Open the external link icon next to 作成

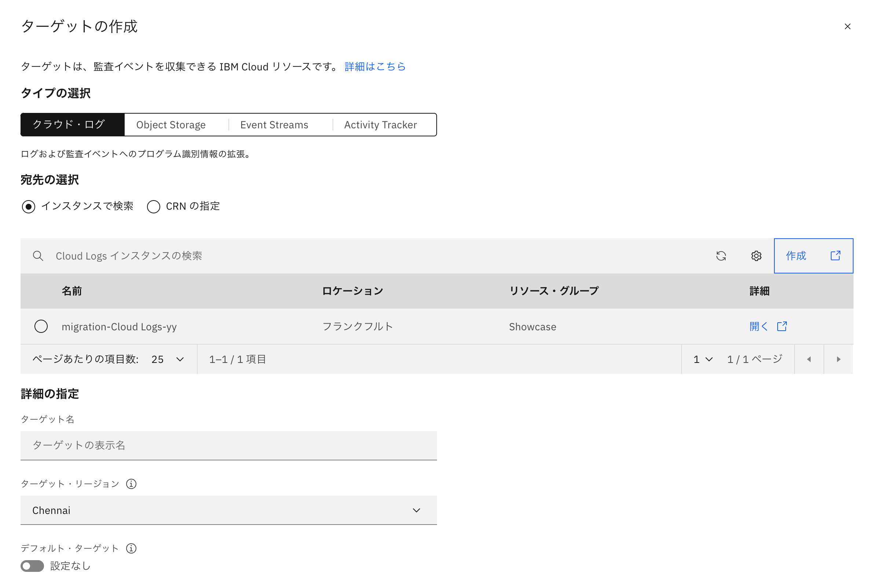pos(836,256)
